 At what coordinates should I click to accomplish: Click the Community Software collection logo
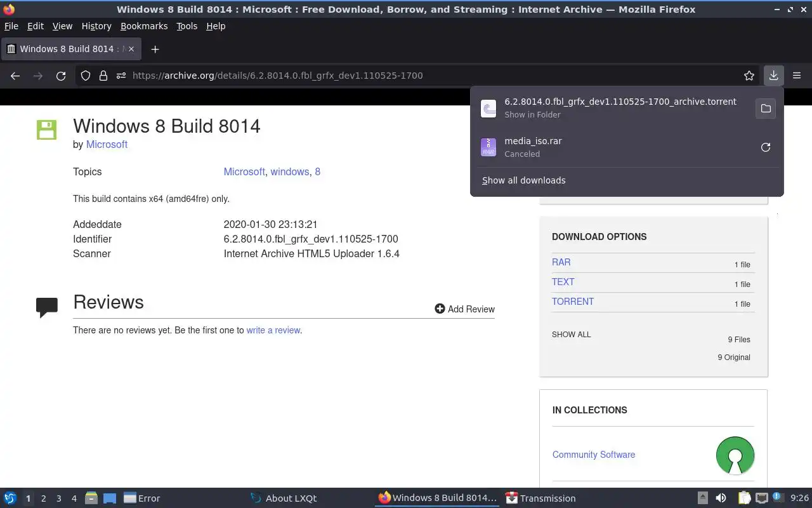(735, 455)
